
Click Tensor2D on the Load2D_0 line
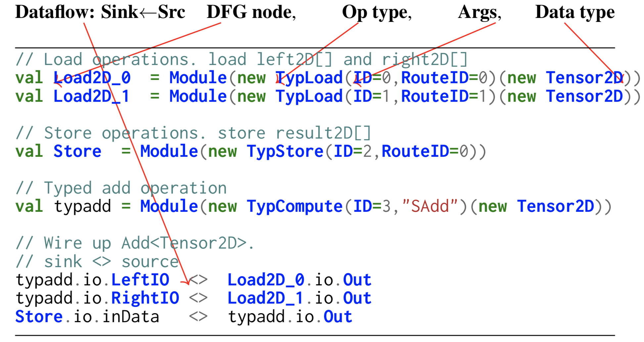click(584, 78)
